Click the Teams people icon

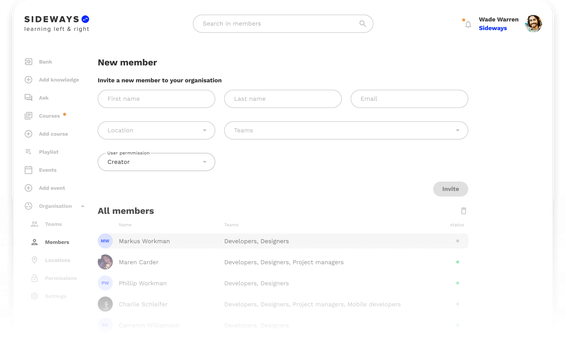tap(35, 224)
